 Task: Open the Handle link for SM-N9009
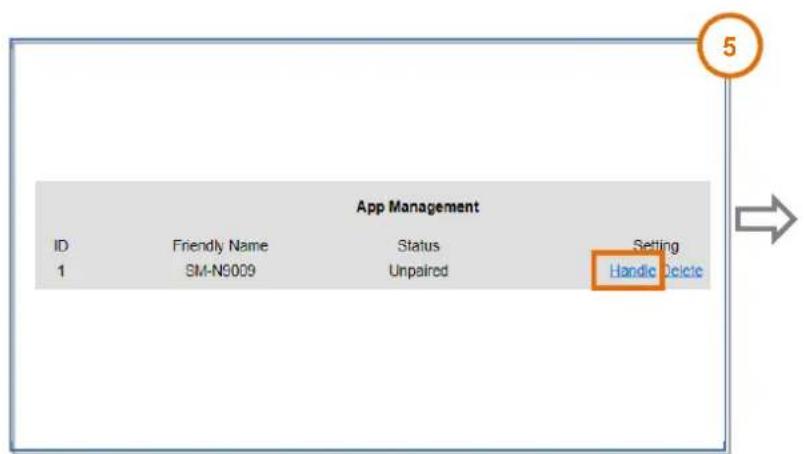[632, 271]
